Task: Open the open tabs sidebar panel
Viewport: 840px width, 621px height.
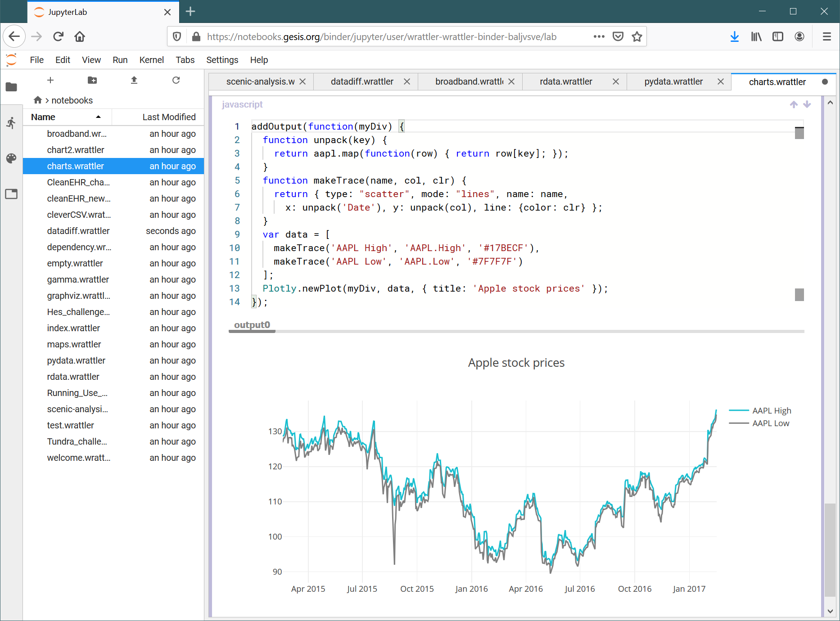Action: click(11, 194)
